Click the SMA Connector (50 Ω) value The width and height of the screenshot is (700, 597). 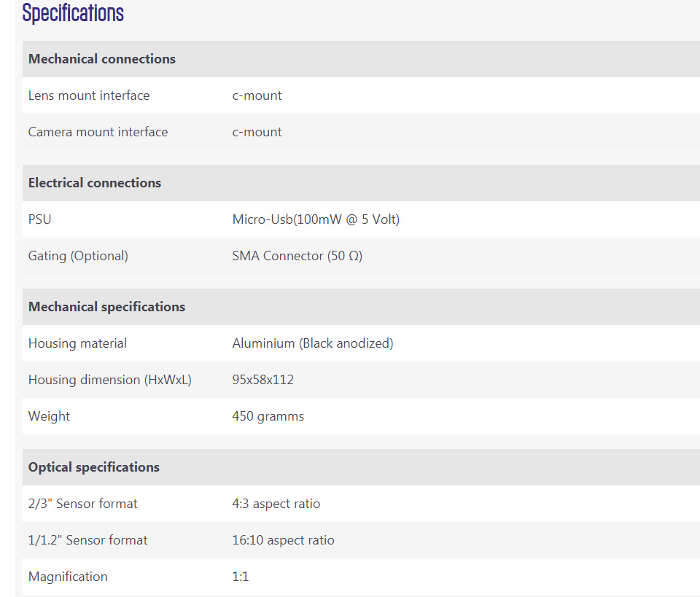pyautogui.click(x=297, y=256)
